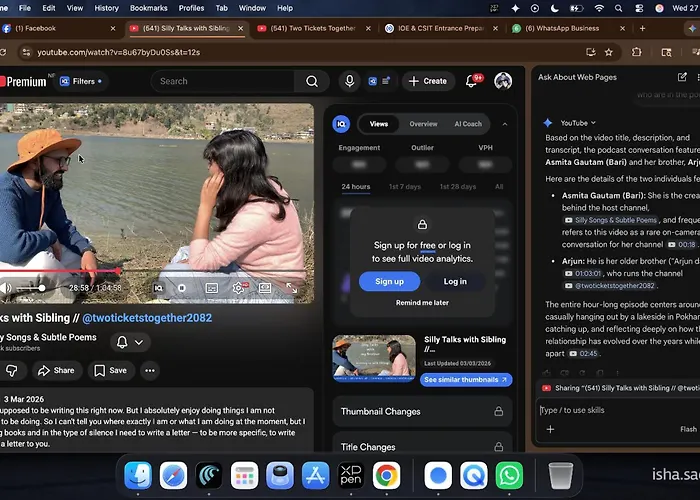Click the dislike thumbs-down button
The image size is (700, 500).
pyautogui.click(x=12, y=370)
